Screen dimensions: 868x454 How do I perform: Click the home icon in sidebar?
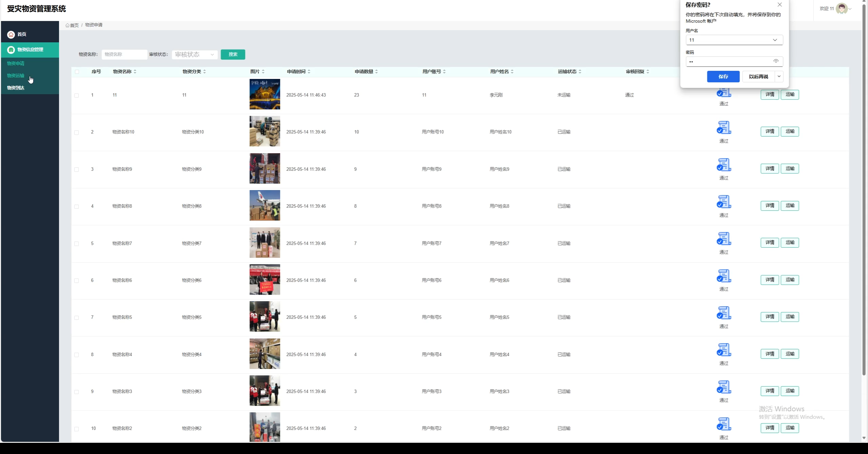coord(11,34)
